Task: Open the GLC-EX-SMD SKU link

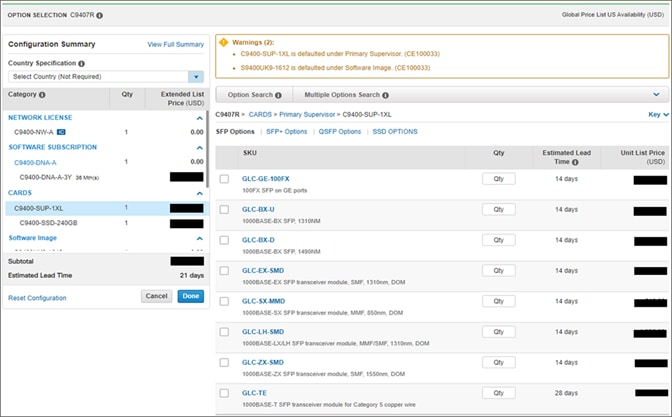Action: (x=263, y=270)
